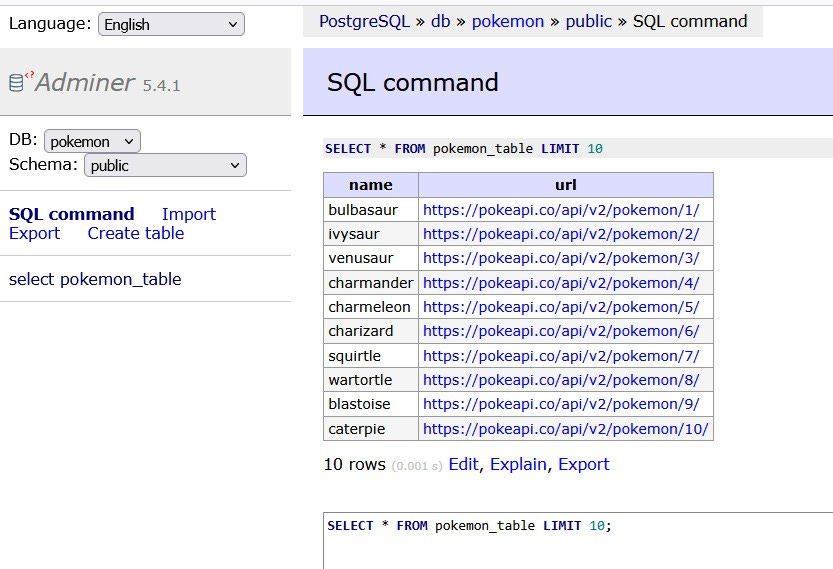This screenshot has width=833, height=569.
Task: Open the pokeapi link for pokemon/5/
Action: pyautogui.click(x=561, y=307)
